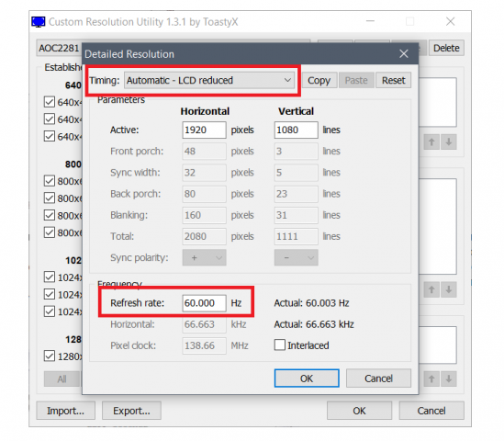The width and height of the screenshot is (504, 441).
Task: Minimize the Custom Resolution Utility window
Action: [370, 21]
